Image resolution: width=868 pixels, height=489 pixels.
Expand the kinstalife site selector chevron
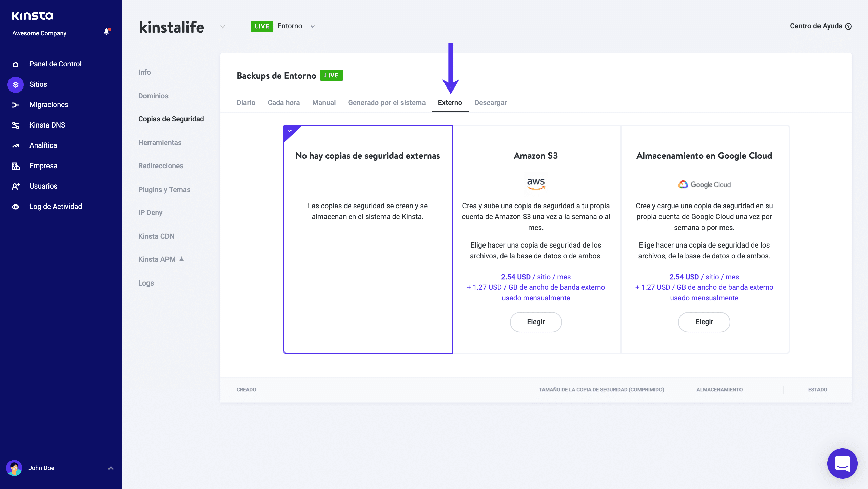point(223,27)
